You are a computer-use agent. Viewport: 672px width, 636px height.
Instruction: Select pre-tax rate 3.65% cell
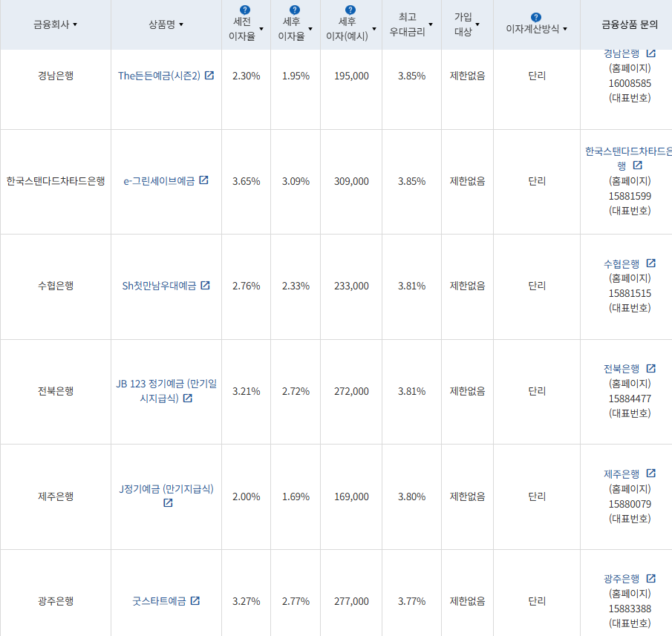coord(247,181)
